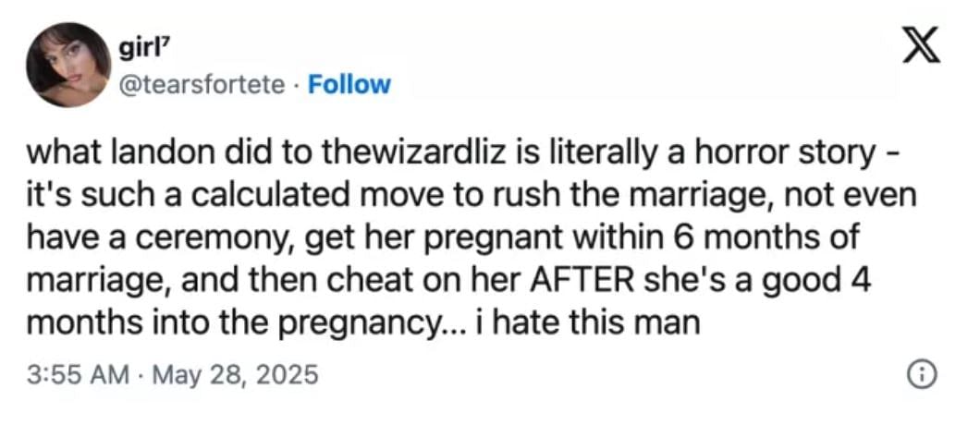This screenshot has width=980, height=425.
Task: Visit the @tearsfortete handle
Action: point(202,84)
